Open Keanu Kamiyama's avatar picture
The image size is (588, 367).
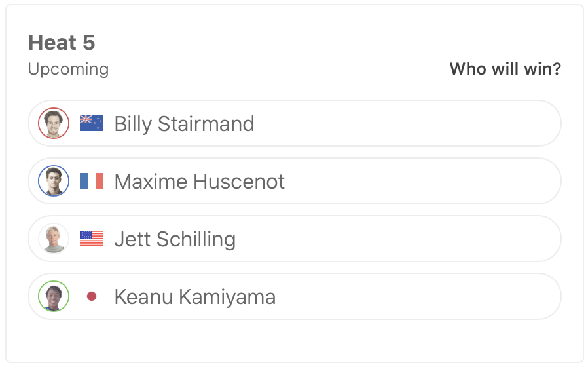(x=54, y=296)
